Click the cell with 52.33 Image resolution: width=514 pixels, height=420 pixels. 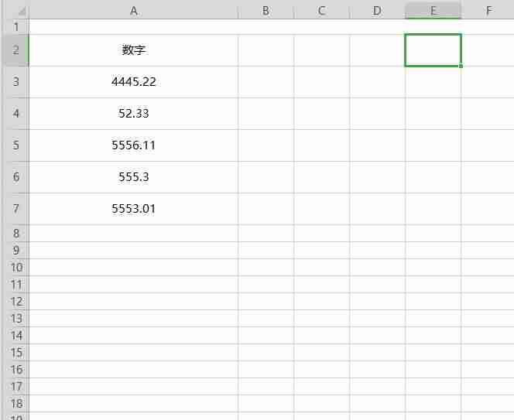(134, 114)
